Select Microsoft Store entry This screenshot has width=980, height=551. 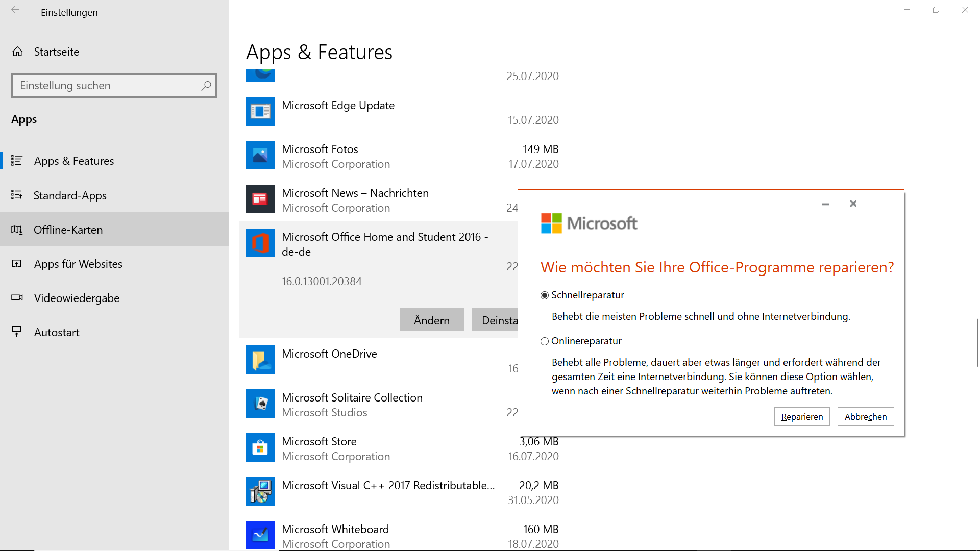tap(402, 447)
